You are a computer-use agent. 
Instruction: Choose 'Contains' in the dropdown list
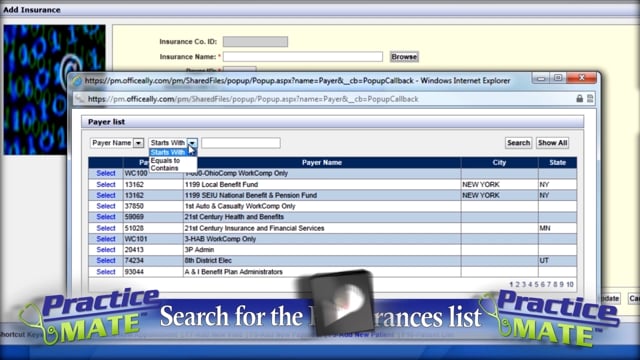[164, 168]
